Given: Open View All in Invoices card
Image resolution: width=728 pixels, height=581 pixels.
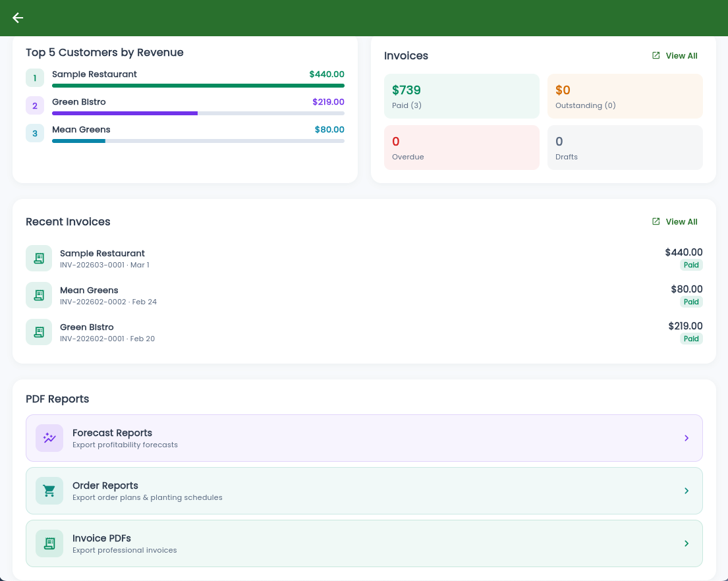Looking at the screenshot, I should (x=675, y=56).
